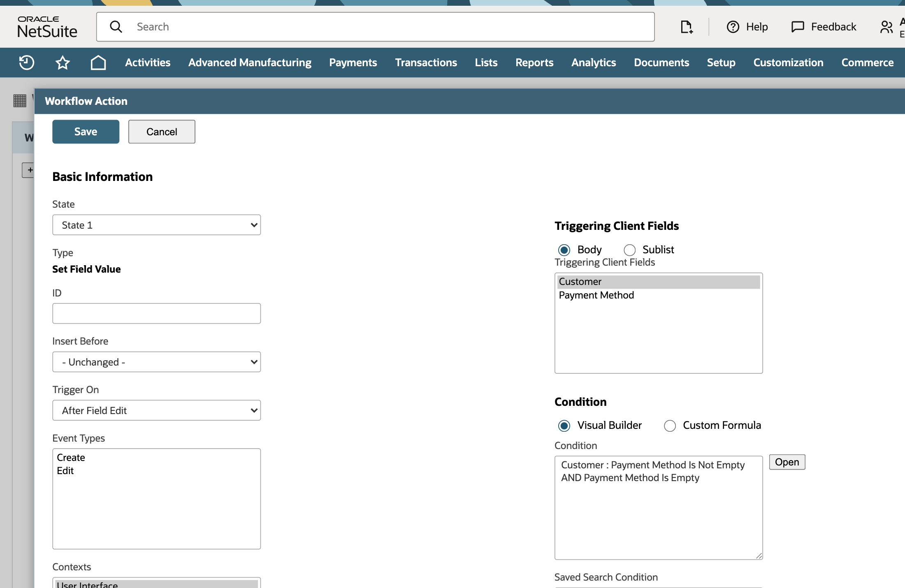The height and width of the screenshot is (588, 905).
Task: Select Payment Method in Triggering Client Fields
Action: [658, 295]
